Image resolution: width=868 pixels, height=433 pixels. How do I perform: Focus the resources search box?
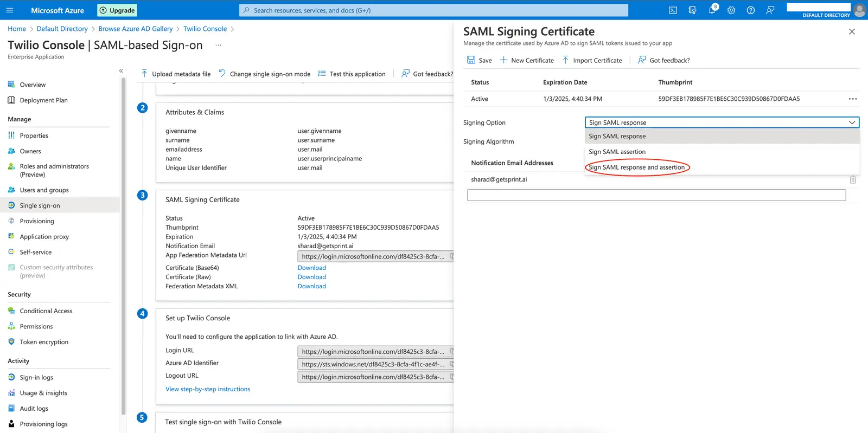(433, 10)
